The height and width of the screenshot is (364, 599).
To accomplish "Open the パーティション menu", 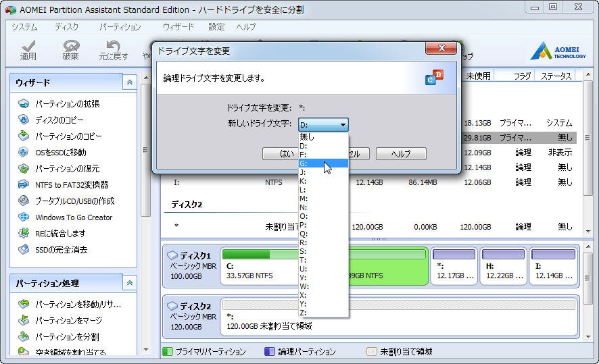I will tap(120, 27).
